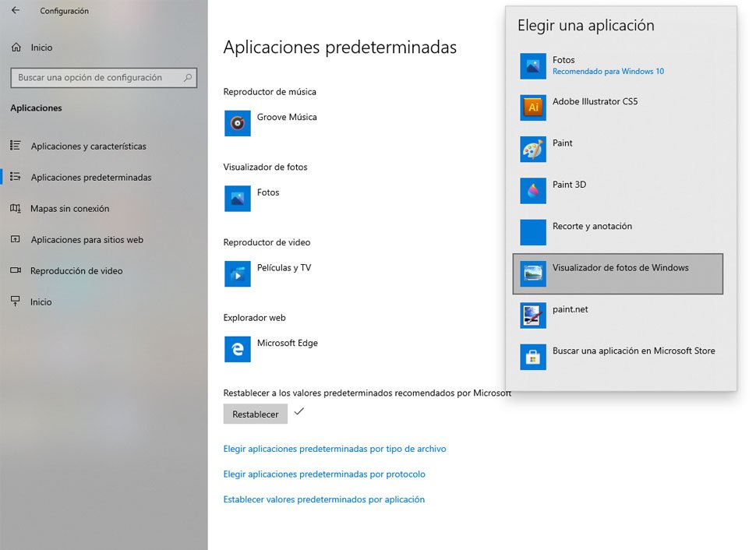Click the Recorte y anotación blue icon

click(533, 232)
